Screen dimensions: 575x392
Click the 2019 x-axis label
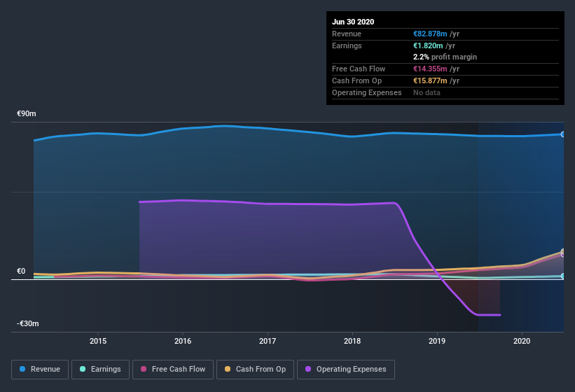coord(437,341)
